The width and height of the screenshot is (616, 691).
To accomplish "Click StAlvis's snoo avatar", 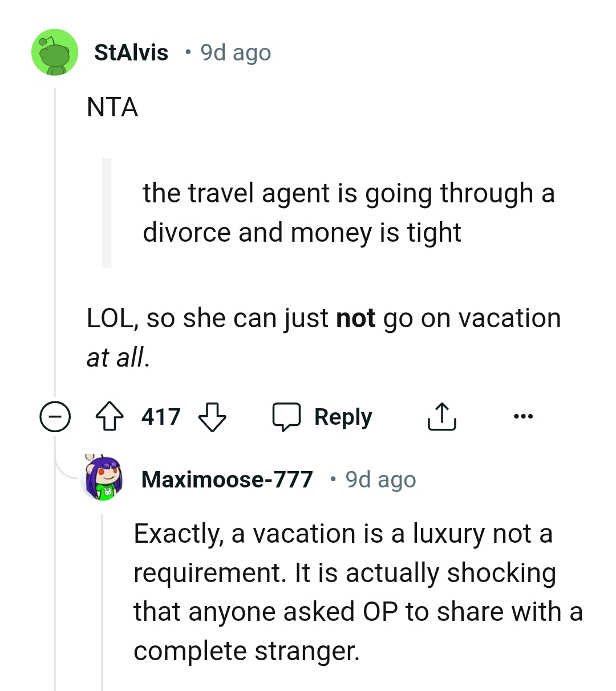I will (54, 52).
